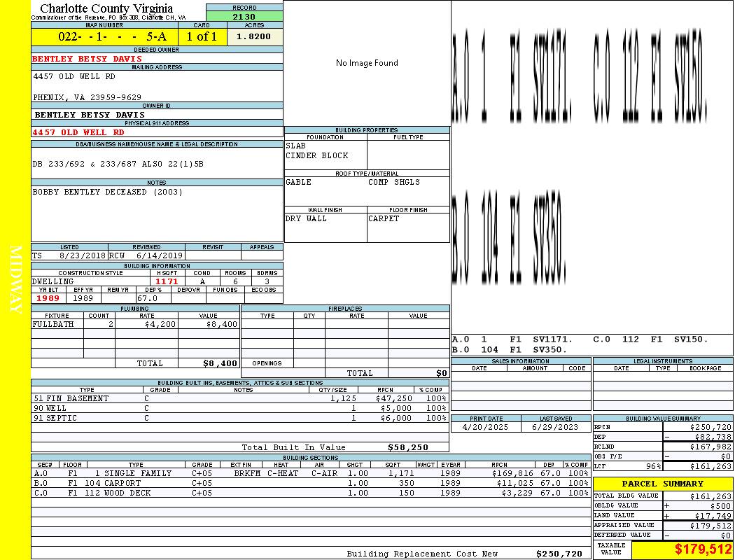Click plumbing total $8,400 in bold
The height and width of the screenshot is (560, 735).
220,363
